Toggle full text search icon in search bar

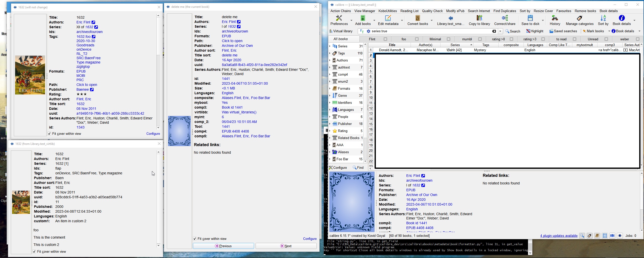tap(362, 31)
